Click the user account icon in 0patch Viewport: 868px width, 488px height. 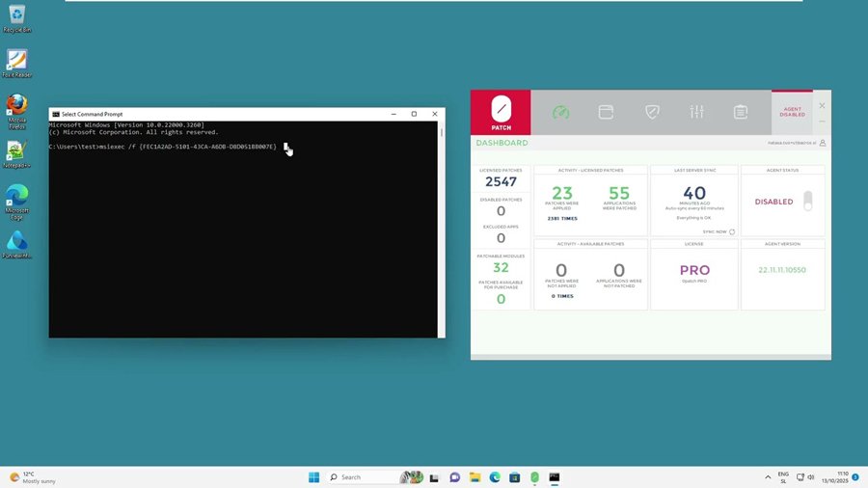823,143
